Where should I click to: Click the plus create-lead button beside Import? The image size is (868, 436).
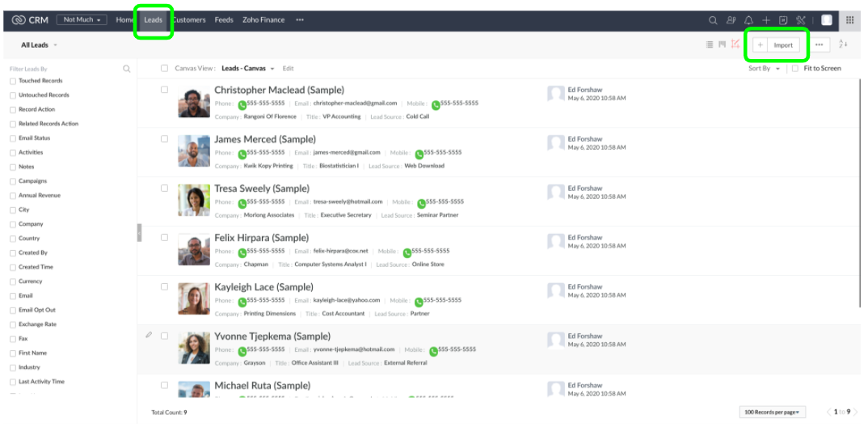coord(760,44)
